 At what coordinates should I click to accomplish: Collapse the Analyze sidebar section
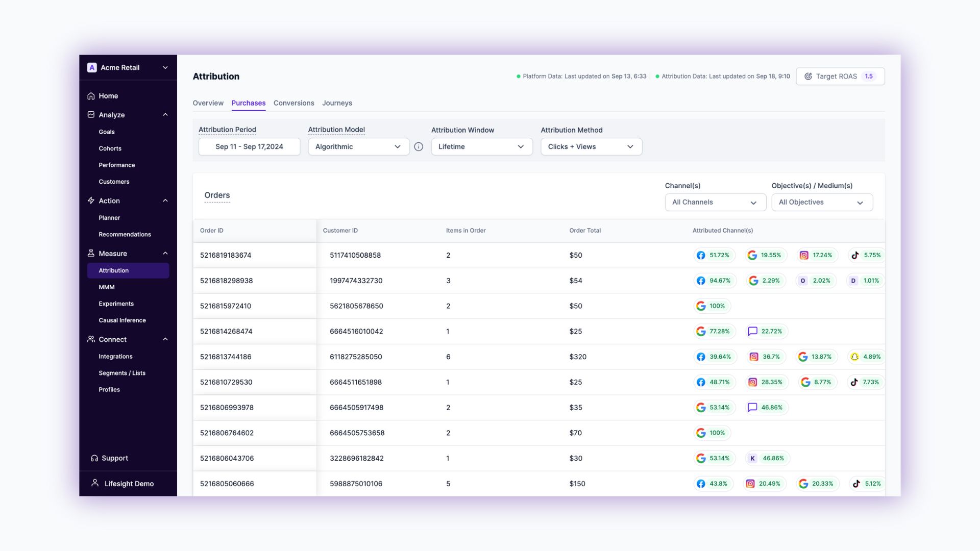point(165,115)
